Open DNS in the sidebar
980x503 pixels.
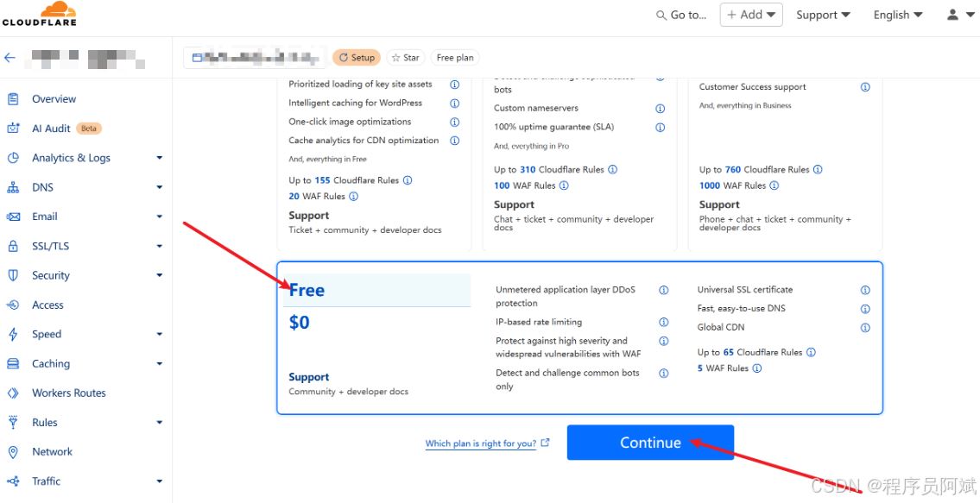click(42, 187)
